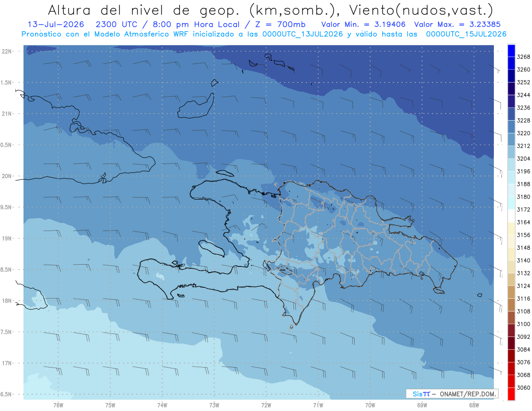Click the '19N' latitude axis label
The height and width of the screenshot is (411, 532).
click(7, 239)
